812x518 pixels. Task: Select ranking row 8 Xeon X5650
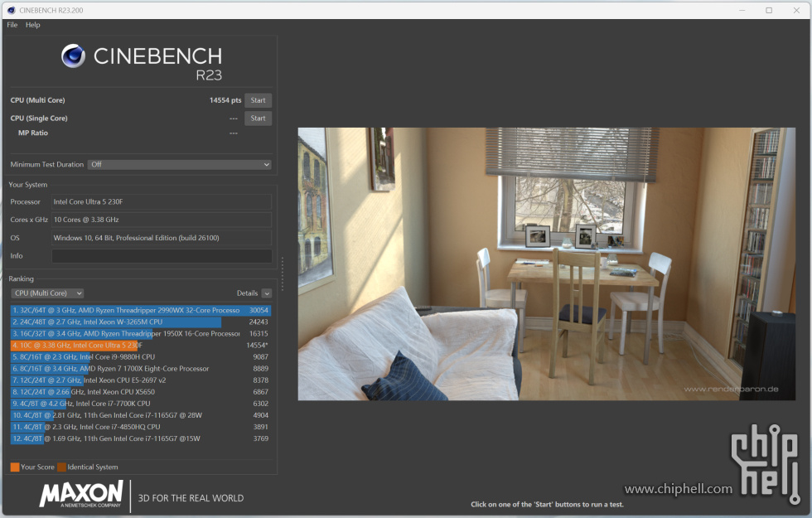(140, 391)
